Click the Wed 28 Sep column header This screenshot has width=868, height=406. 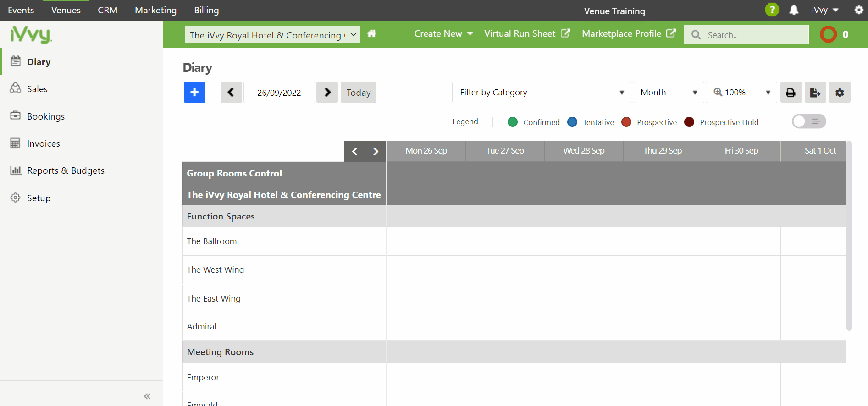coord(584,151)
